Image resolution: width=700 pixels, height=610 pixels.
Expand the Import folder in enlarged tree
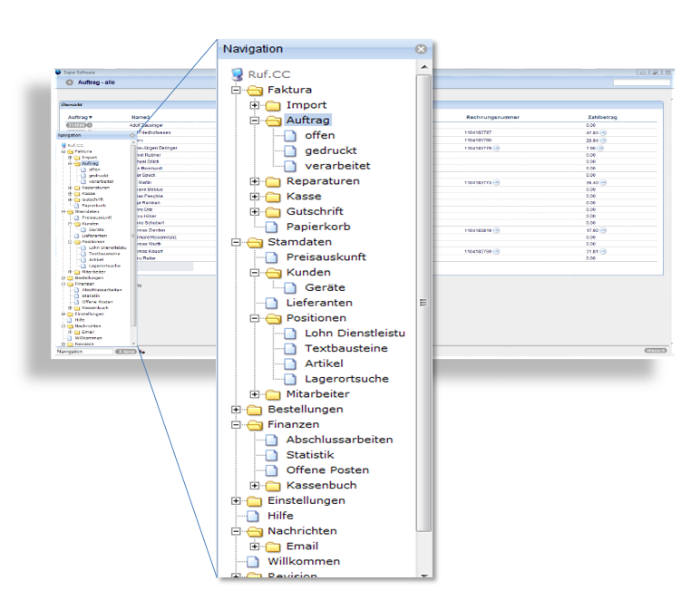[x=255, y=105]
